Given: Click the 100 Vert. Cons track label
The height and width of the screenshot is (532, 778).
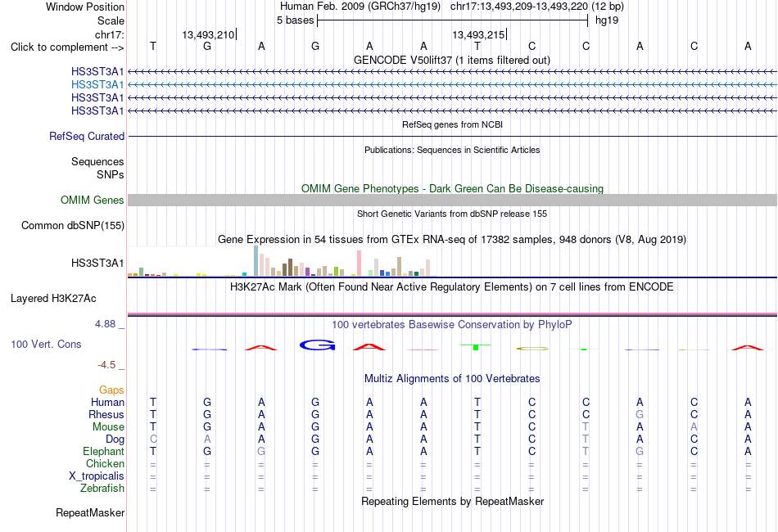Looking at the screenshot, I should tap(46, 344).
